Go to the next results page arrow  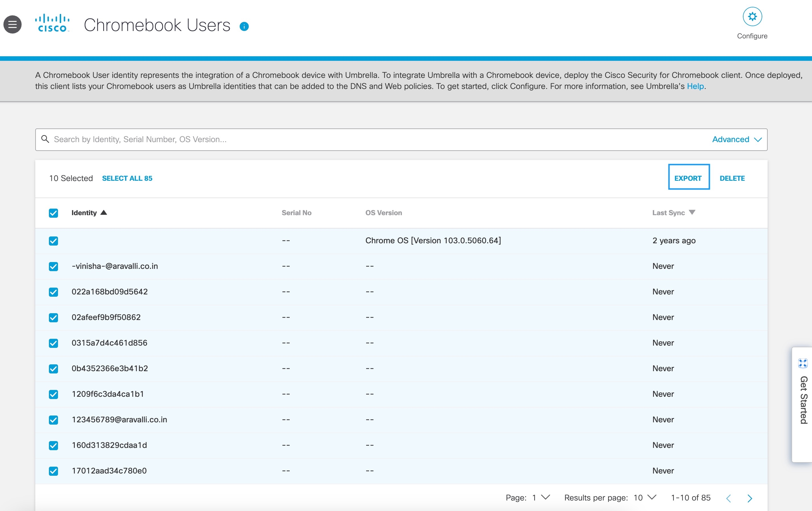(750, 498)
